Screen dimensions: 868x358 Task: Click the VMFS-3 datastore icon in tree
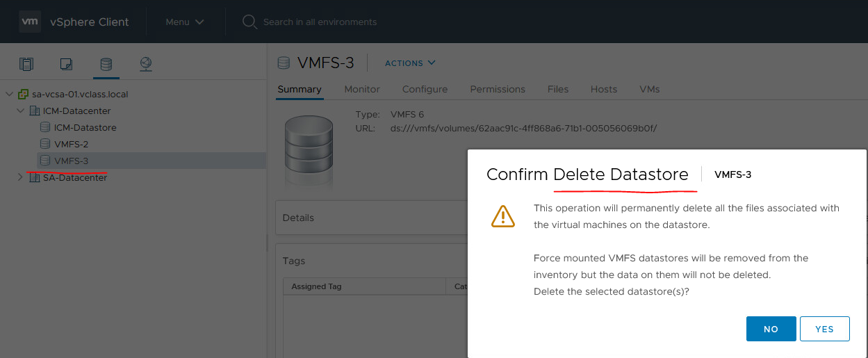tap(45, 161)
